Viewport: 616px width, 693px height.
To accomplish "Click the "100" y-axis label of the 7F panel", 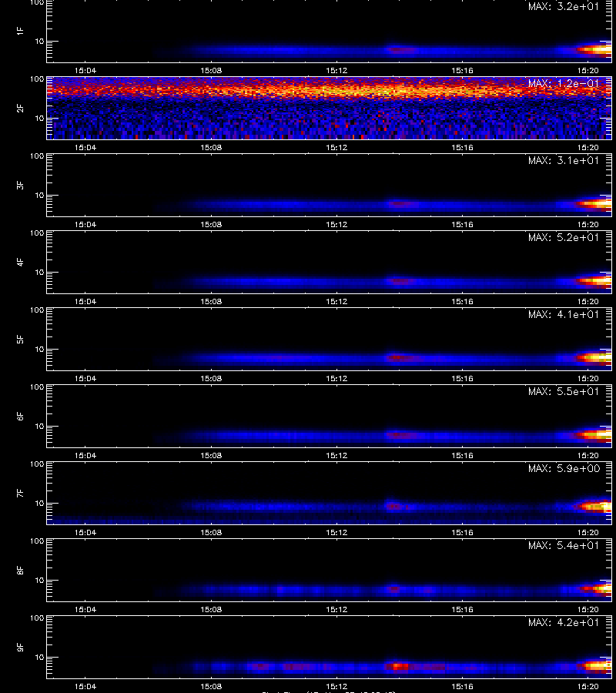I will click(37, 464).
